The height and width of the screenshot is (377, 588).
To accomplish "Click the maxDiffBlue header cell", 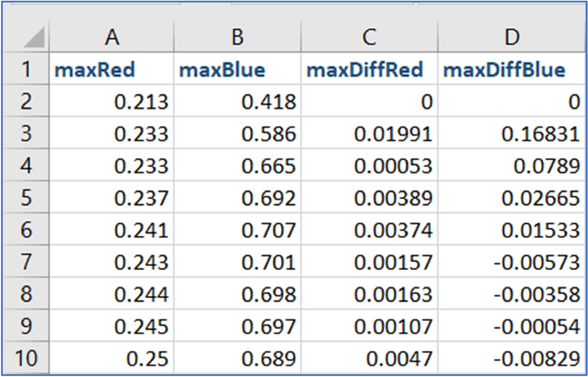I will coord(512,70).
